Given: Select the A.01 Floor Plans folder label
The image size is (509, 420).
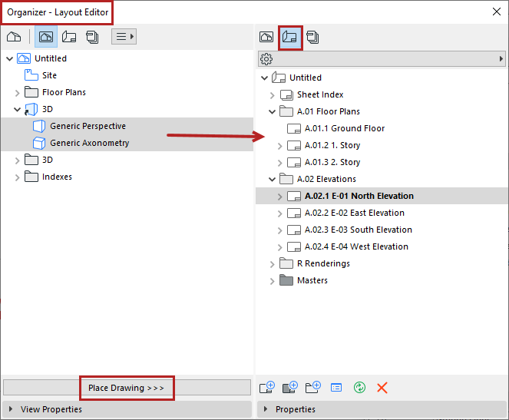Looking at the screenshot, I should [x=329, y=111].
